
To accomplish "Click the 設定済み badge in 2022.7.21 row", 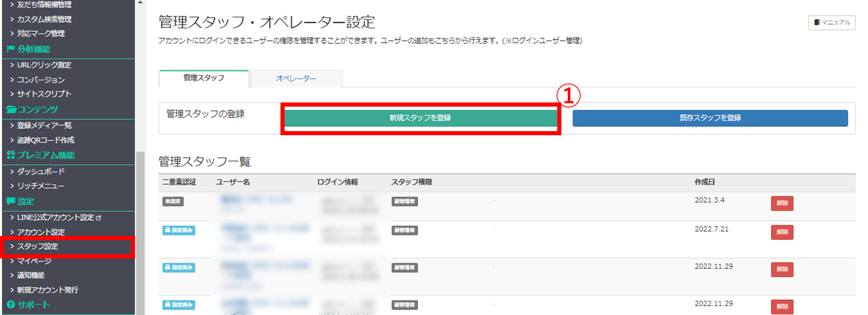I will coord(179,230).
